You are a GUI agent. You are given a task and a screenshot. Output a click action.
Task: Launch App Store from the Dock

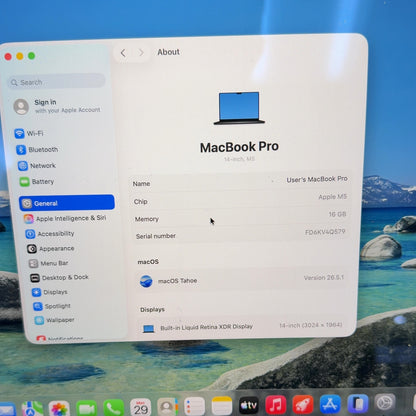pyautogui.click(x=330, y=404)
